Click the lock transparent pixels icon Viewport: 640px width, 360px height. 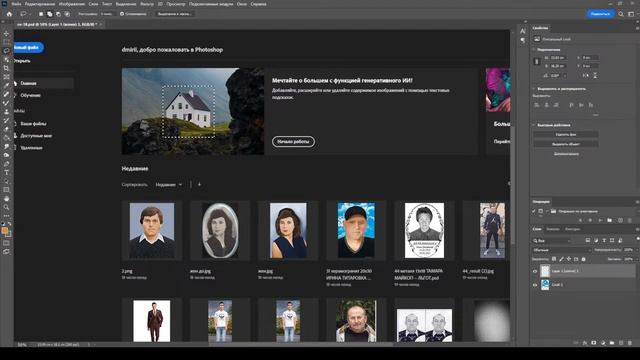pyautogui.click(x=554, y=259)
